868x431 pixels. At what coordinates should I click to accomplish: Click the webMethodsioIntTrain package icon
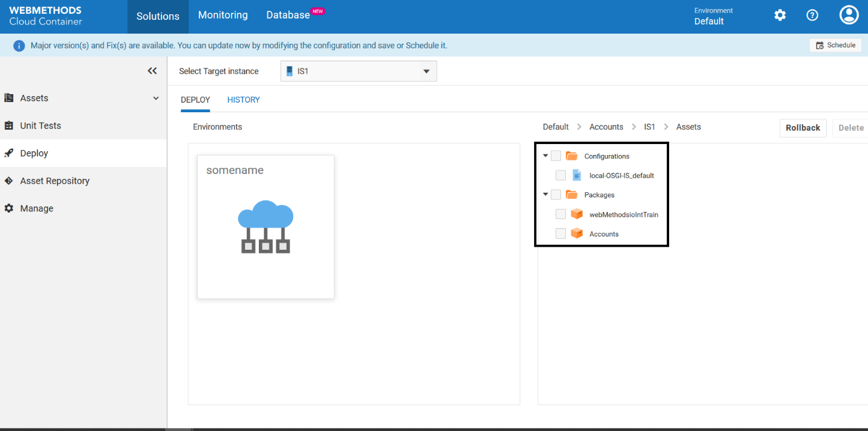(577, 214)
